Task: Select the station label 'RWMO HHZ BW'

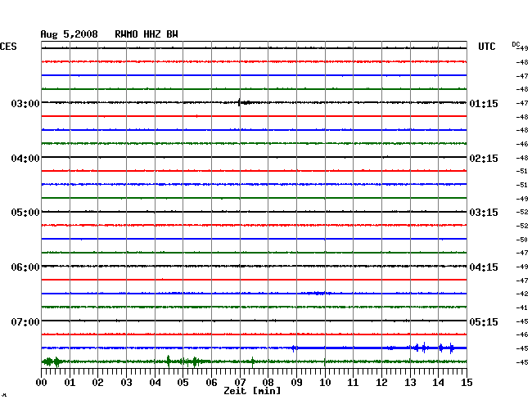Action: [147, 34]
